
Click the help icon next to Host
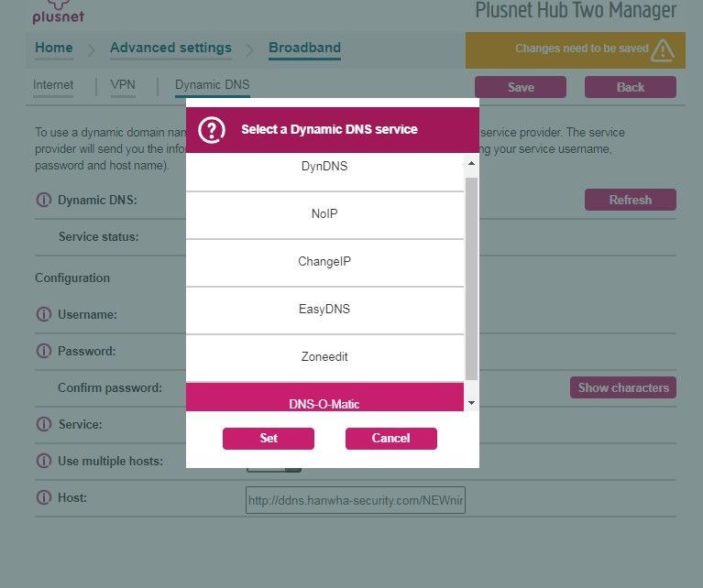pos(43,497)
